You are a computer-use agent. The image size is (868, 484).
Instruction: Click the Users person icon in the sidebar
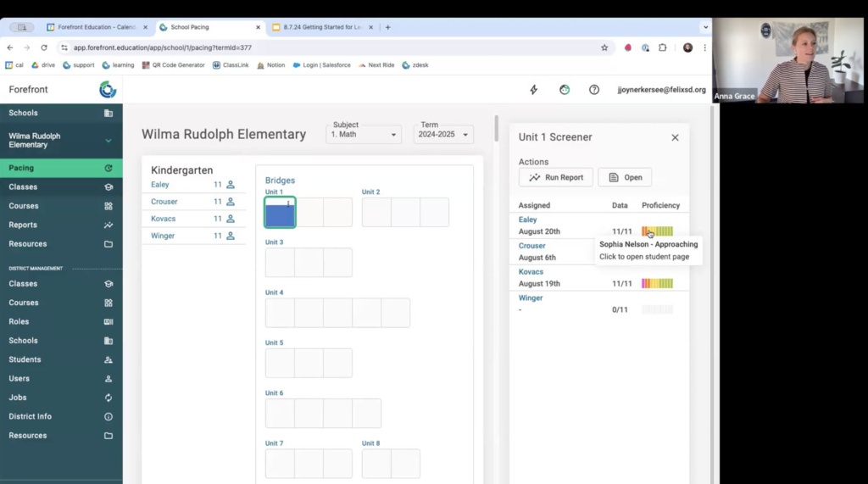(x=108, y=379)
